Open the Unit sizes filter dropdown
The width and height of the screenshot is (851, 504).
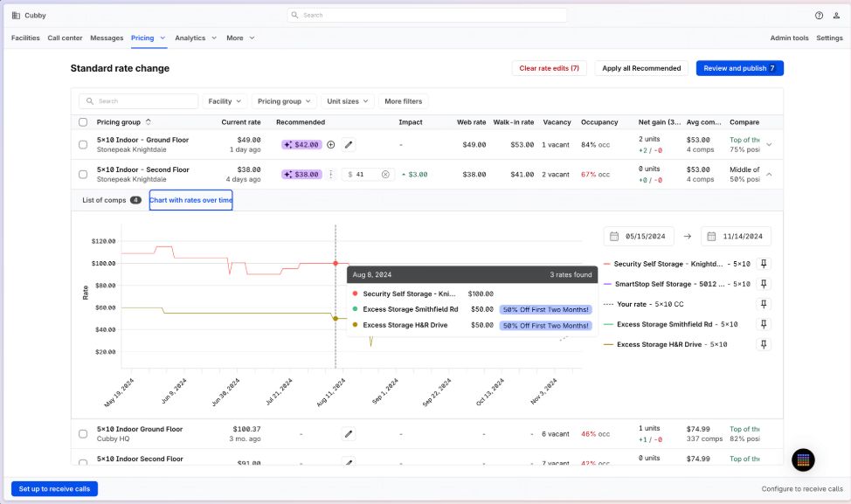[348, 101]
